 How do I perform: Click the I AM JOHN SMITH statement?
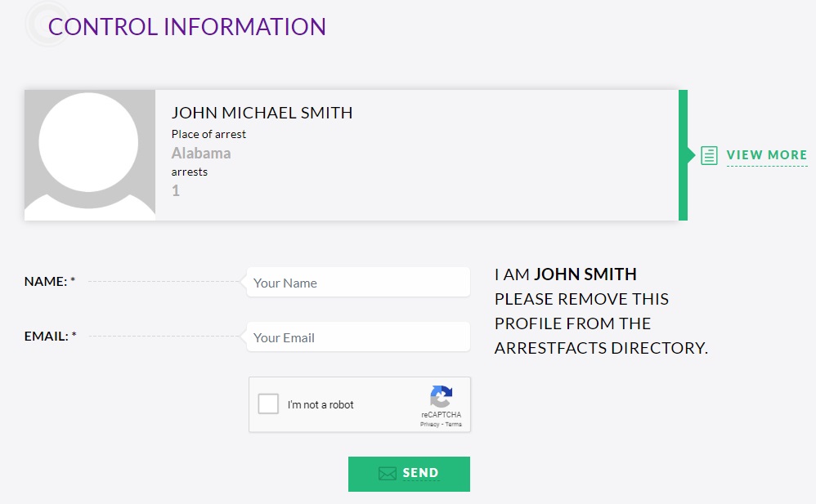564,274
